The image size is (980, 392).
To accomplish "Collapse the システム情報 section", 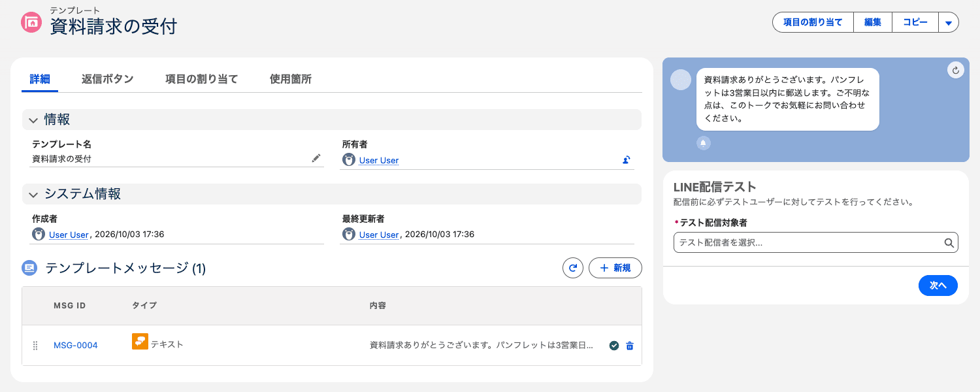I will (x=33, y=194).
